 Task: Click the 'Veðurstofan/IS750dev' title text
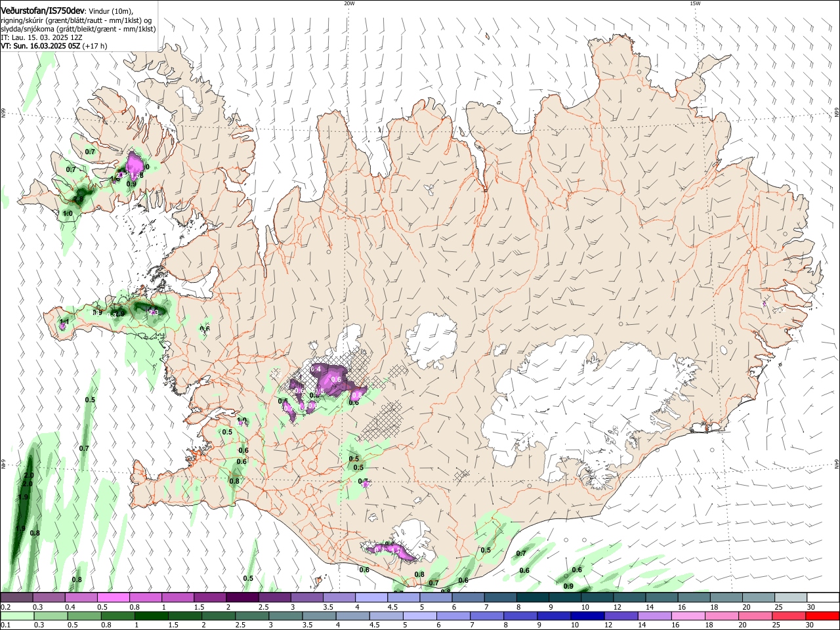[43, 10]
